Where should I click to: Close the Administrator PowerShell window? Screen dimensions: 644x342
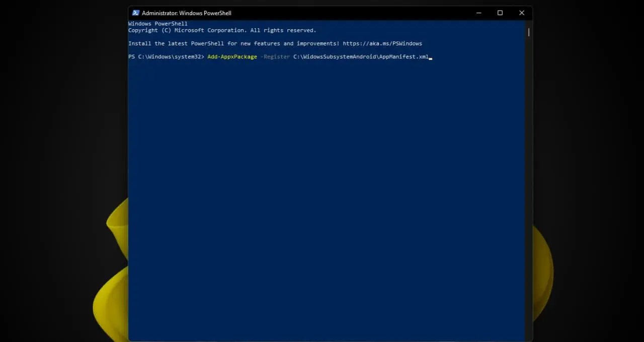pyautogui.click(x=522, y=13)
